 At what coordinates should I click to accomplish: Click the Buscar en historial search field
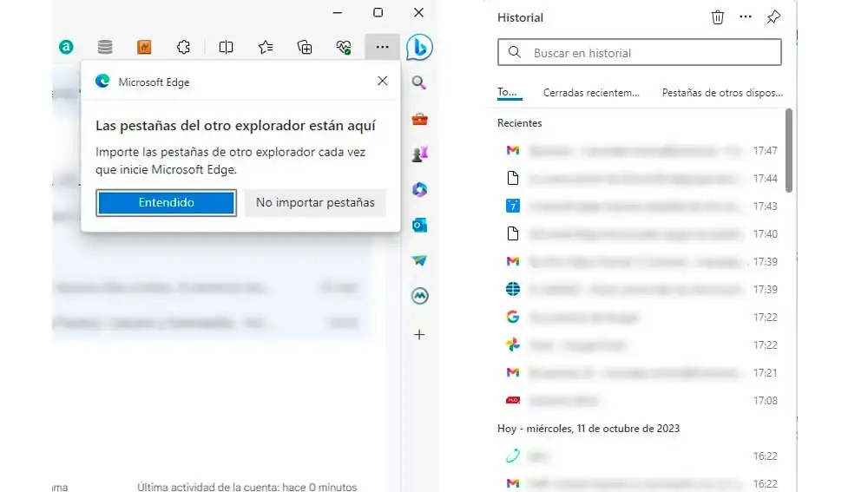640,53
